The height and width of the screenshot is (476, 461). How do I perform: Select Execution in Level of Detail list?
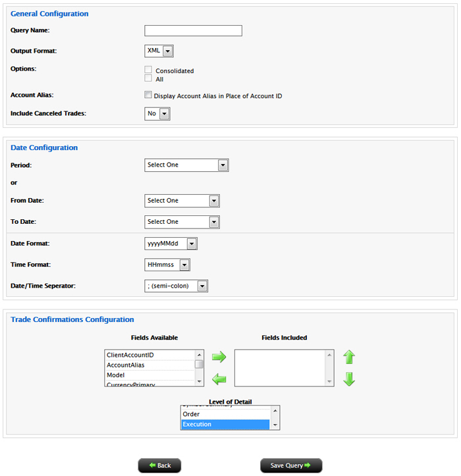(225, 424)
